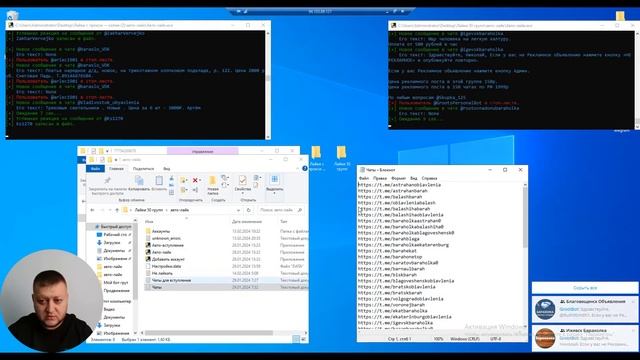Open the Ижевск Барахолка notification
Viewport: 640px width, 360px height.
coord(585,338)
